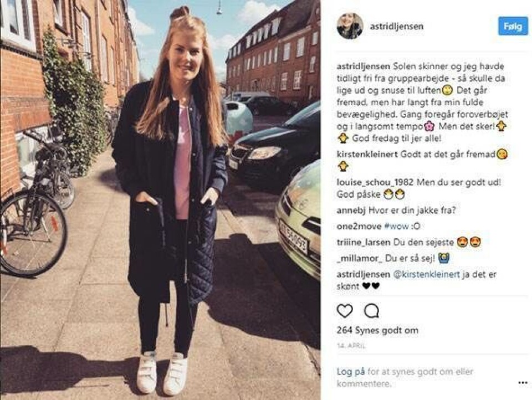Click the #wow hashtag

[396, 226]
